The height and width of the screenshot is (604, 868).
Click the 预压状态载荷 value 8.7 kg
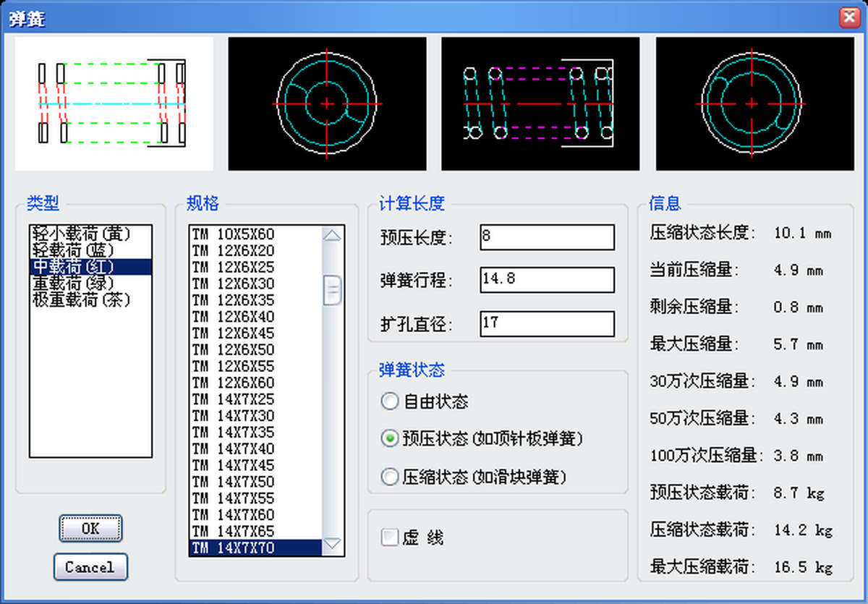799,493
